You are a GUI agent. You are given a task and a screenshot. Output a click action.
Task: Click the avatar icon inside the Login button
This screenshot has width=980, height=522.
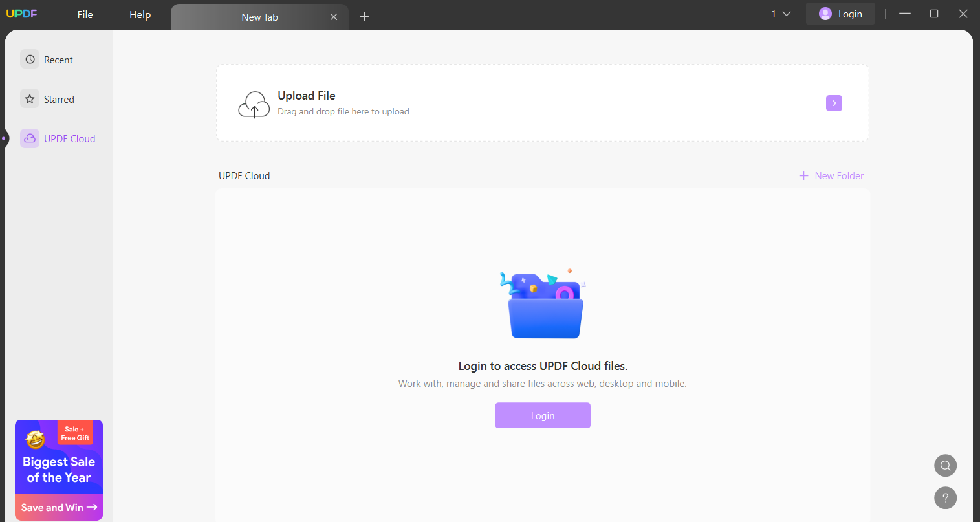tap(825, 14)
